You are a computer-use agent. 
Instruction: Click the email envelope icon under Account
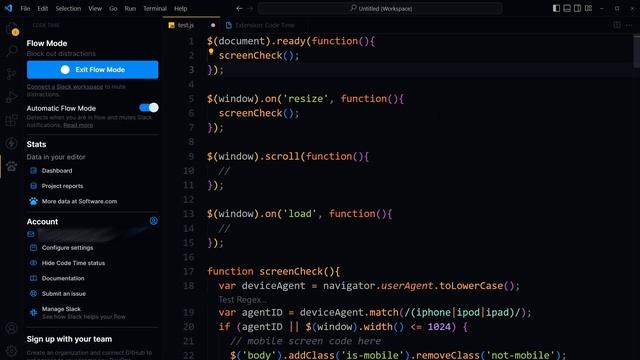coord(31,234)
